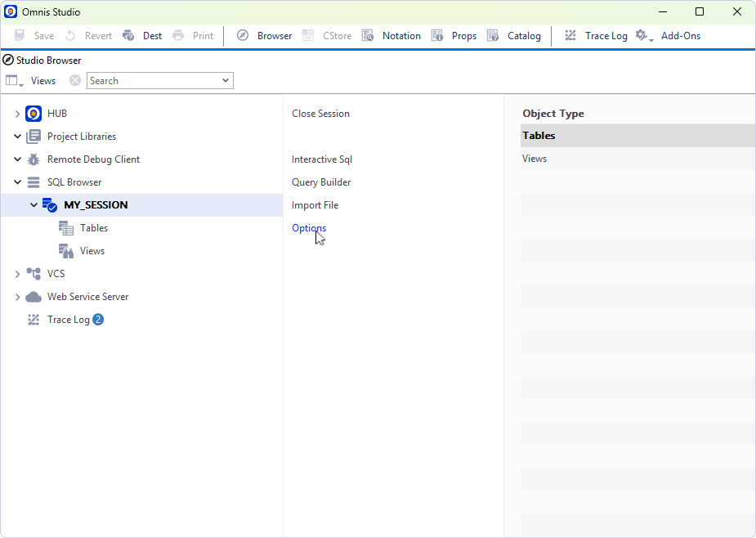Click the Remote Debug Client bug icon

coord(34,159)
